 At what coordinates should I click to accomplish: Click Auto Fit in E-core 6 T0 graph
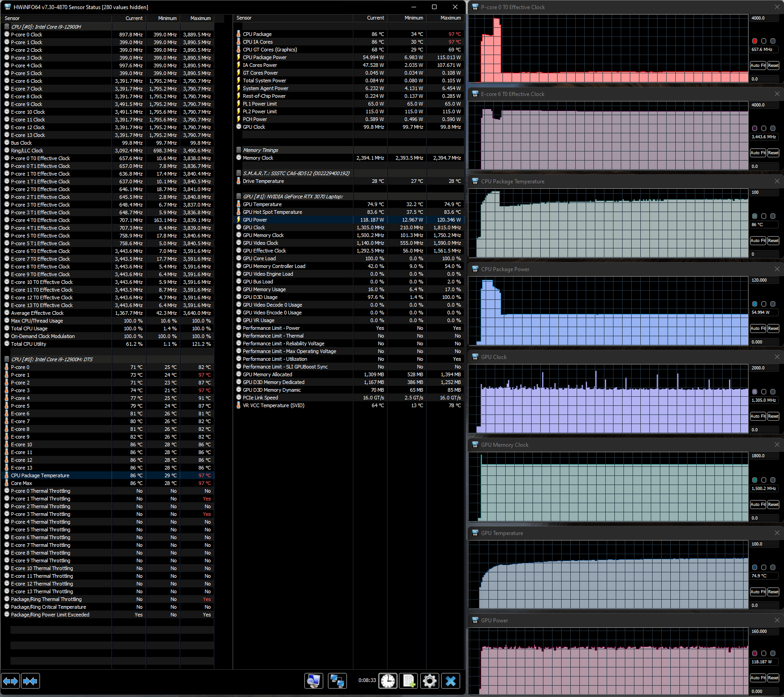[x=758, y=153]
